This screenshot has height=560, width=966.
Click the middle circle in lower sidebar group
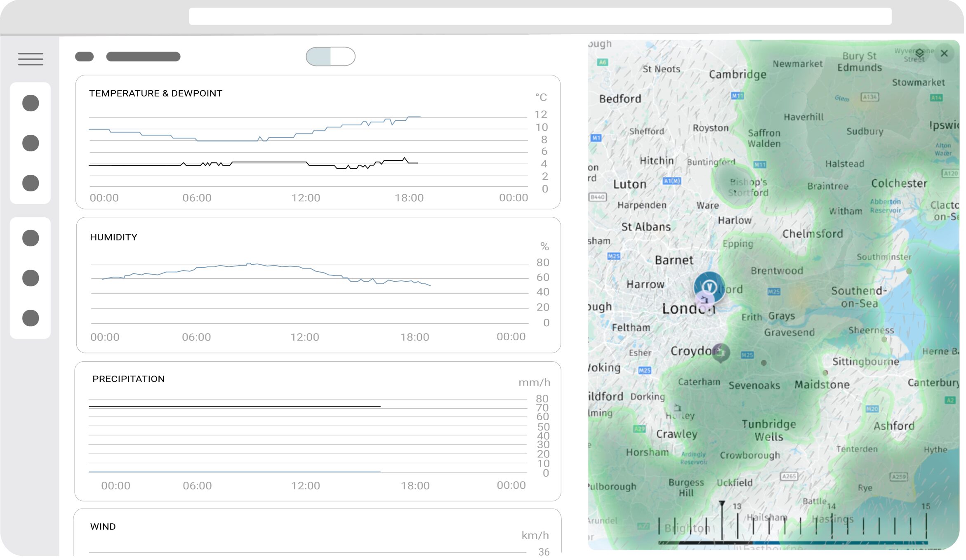click(31, 278)
